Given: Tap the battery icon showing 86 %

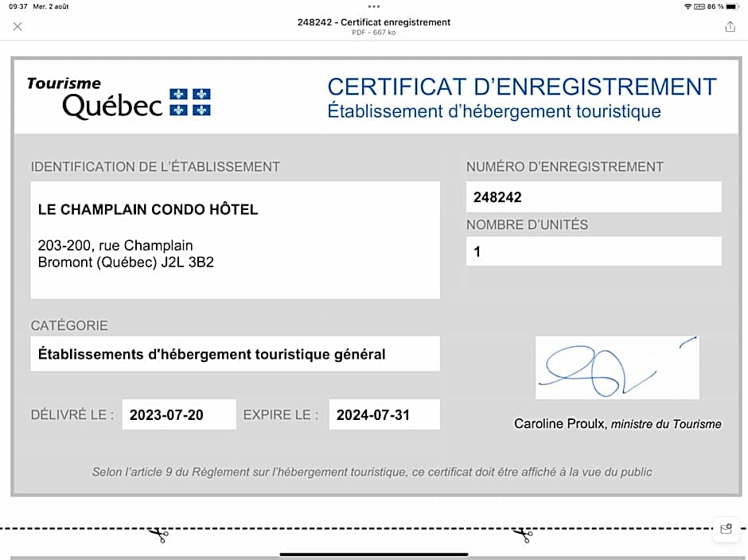Looking at the screenshot, I should tap(733, 6).
